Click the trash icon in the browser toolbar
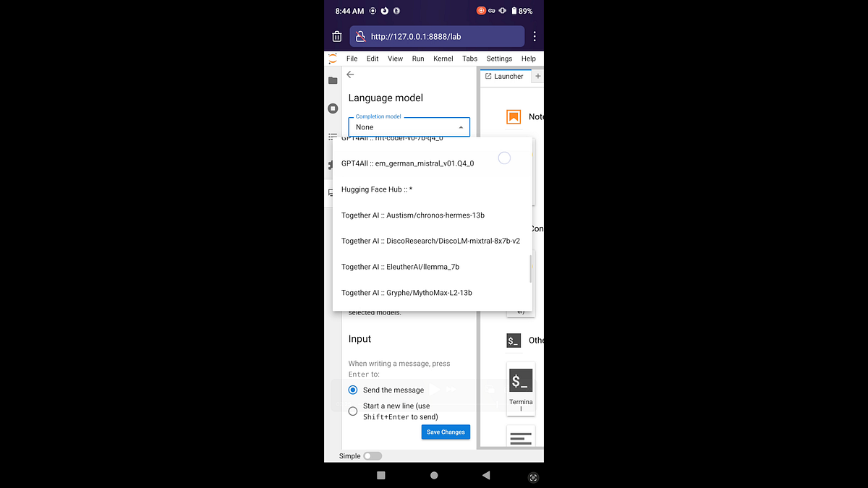Screen dimensions: 868x488 [336, 35]
